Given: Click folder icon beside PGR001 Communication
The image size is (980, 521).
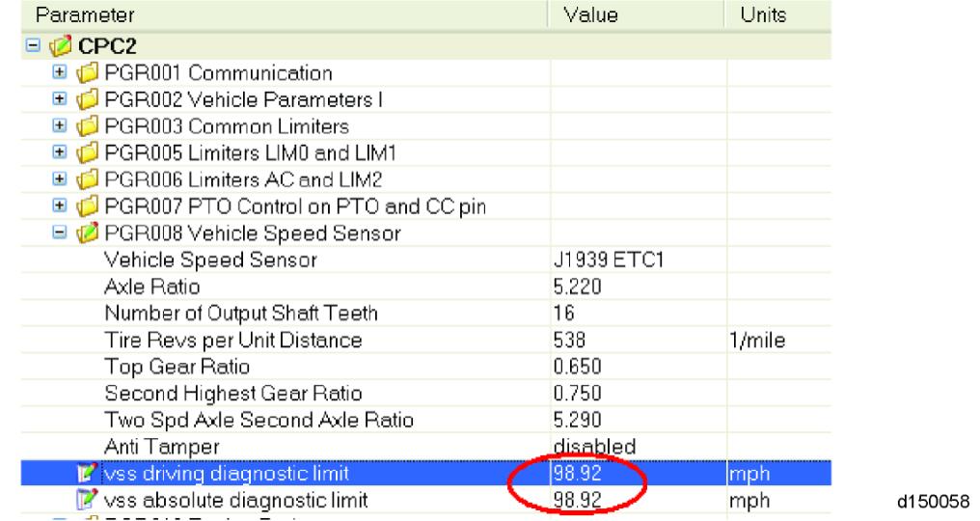Looking at the screenshot, I should point(88,72).
